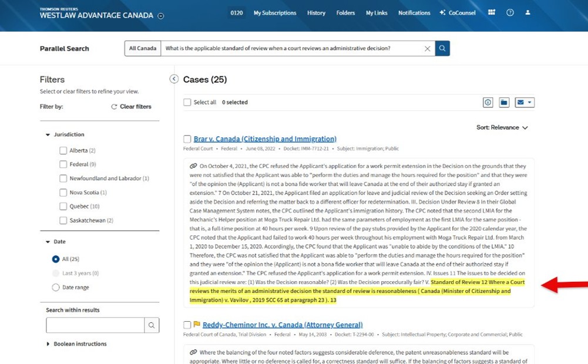
Task: Click the Cases (25) heading
Action: coord(205,79)
